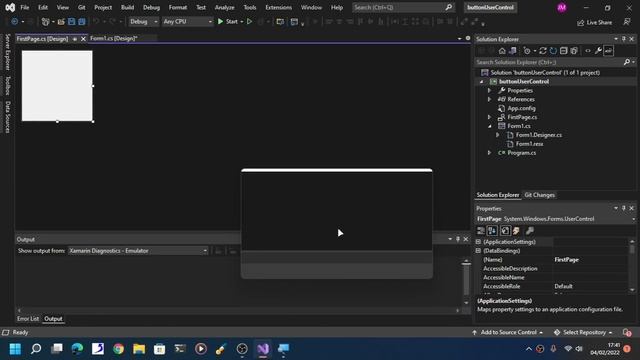Click the Open File folder icon
The image size is (640, 360).
pyautogui.click(x=61, y=21)
